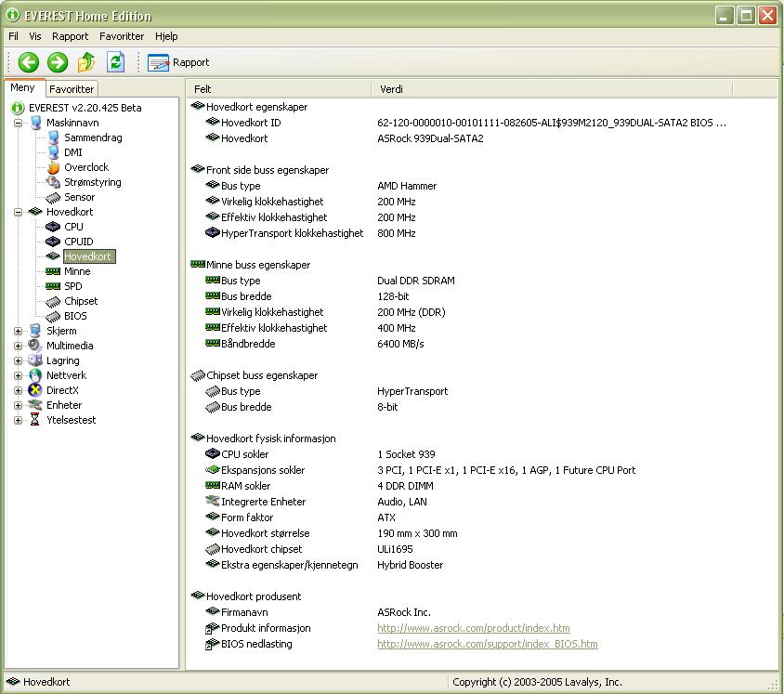Image resolution: width=784 pixels, height=694 pixels.
Task: Open the Produkt informasjon asrock.com link
Action: pyautogui.click(x=474, y=628)
